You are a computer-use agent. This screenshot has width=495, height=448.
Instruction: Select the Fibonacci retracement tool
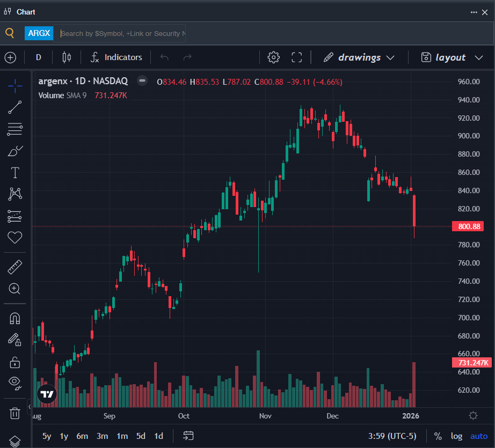tap(15, 129)
